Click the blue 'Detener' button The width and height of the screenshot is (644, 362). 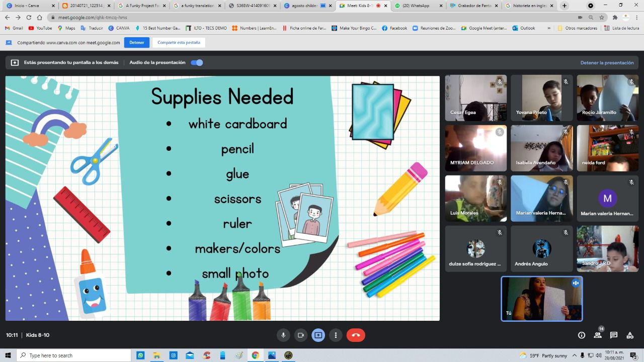(136, 43)
